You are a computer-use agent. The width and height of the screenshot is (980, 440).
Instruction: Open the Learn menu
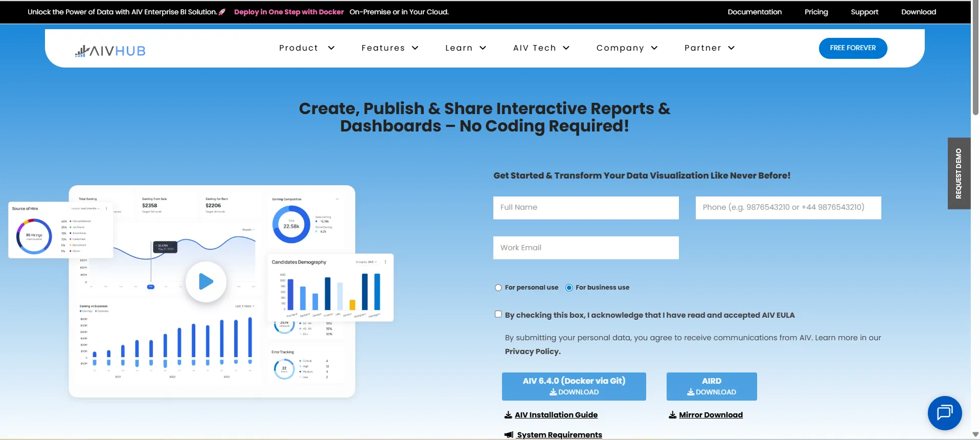click(x=459, y=48)
